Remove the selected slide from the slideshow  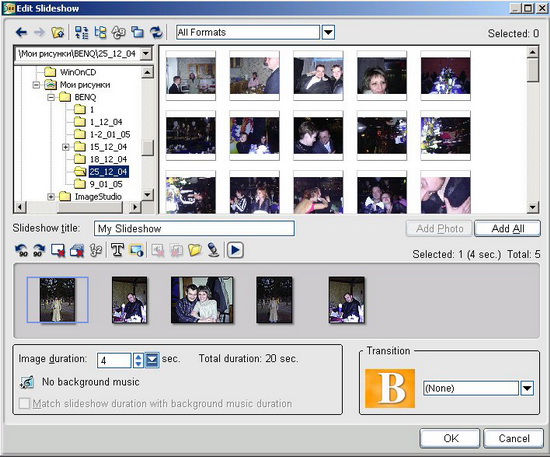tap(58, 250)
